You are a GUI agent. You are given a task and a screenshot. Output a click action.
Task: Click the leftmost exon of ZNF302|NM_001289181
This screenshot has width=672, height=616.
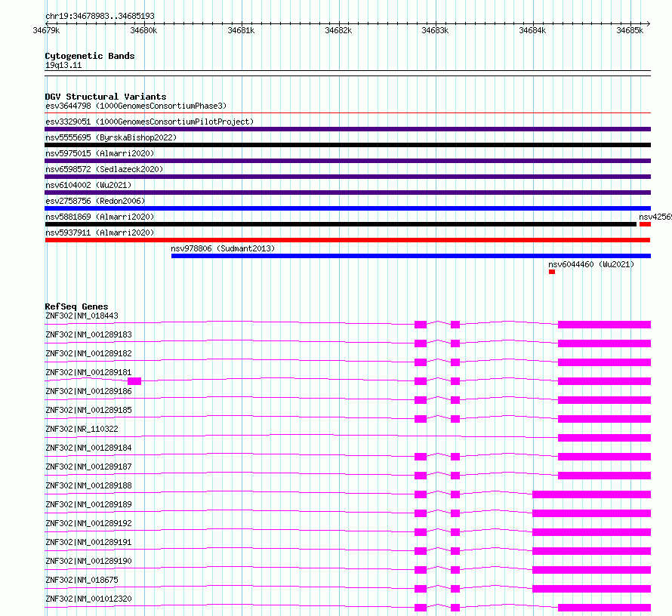[x=134, y=381]
